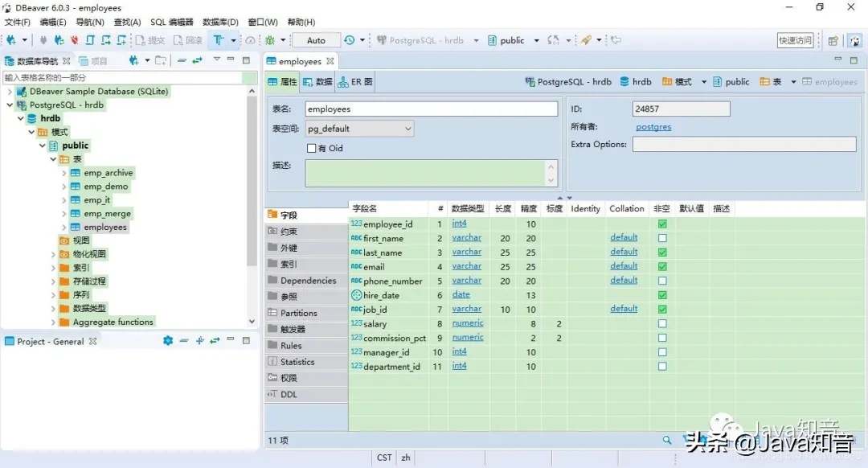Open the 导航(N) menu
Screen dimensions: 868x468
coord(90,23)
